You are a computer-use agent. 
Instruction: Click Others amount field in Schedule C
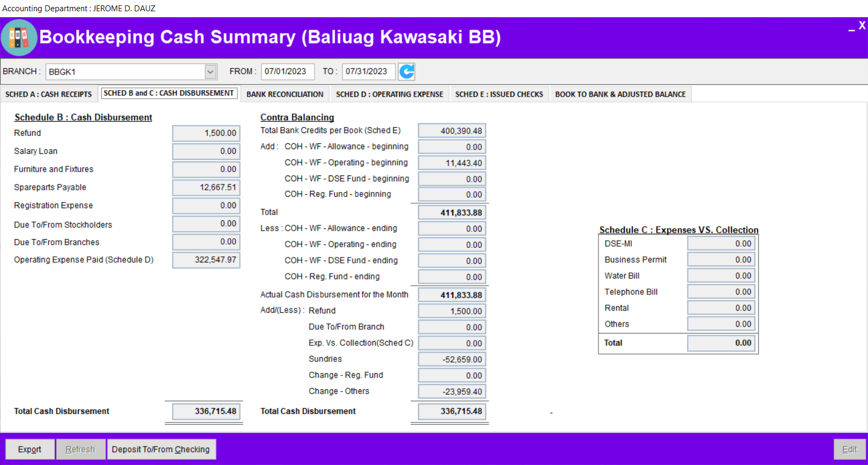click(x=721, y=324)
